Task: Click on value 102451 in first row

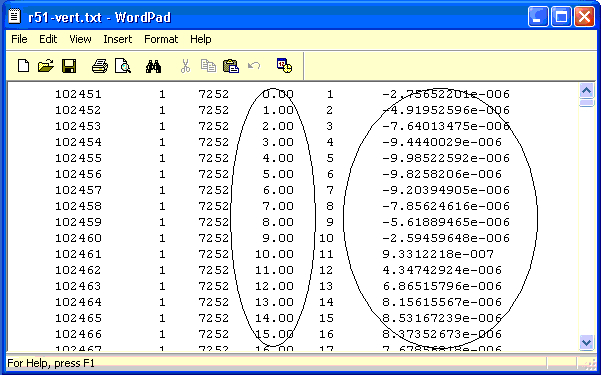Action: 78,94
